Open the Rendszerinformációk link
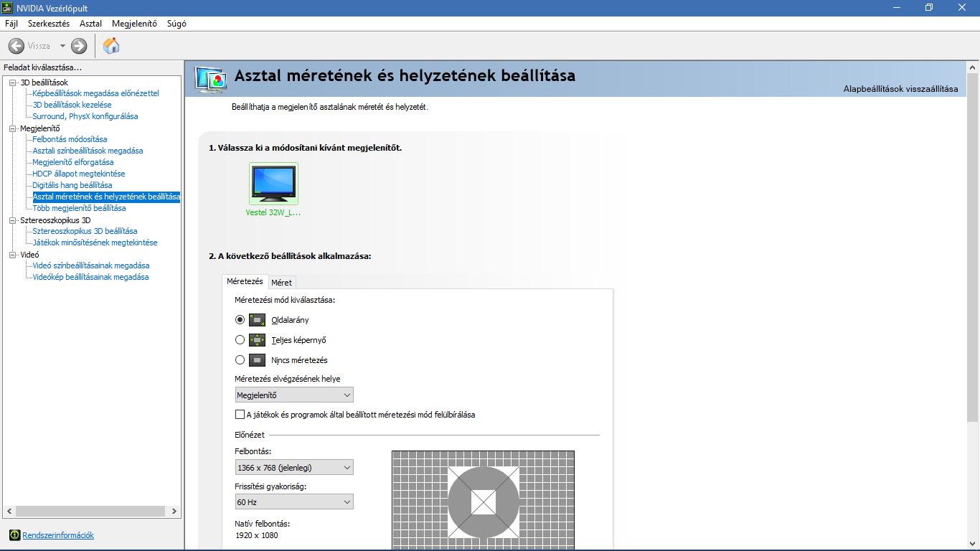The image size is (980, 551). (x=58, y=535)
